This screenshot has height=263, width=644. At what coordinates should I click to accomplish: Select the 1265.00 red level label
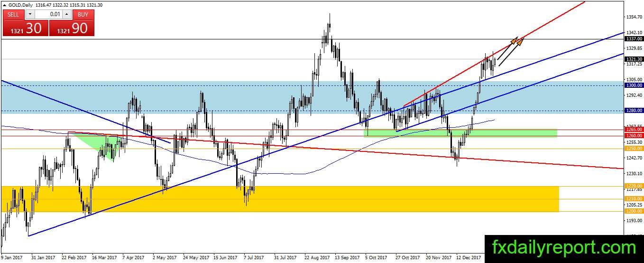[634, 129]
